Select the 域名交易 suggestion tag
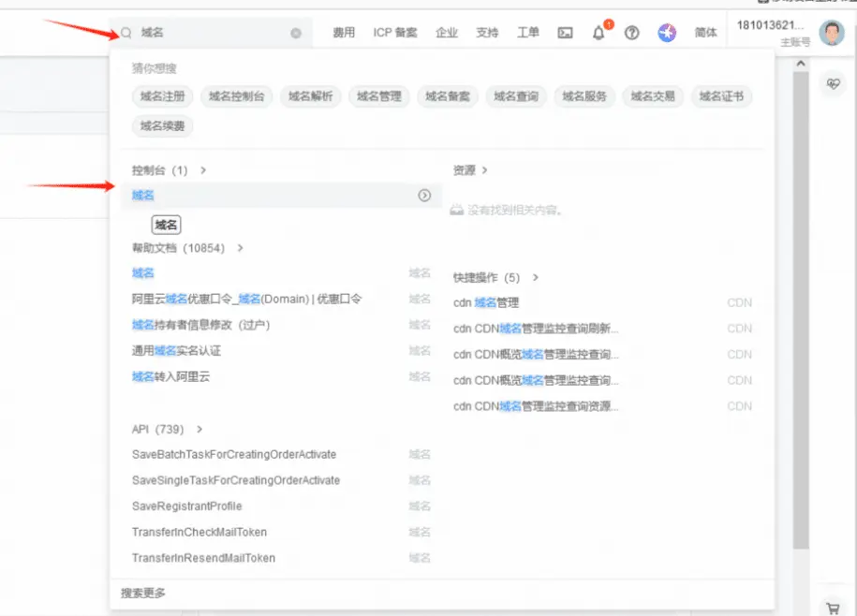The width and height of the screenshot is (857, 616). (x=653, y=96)
